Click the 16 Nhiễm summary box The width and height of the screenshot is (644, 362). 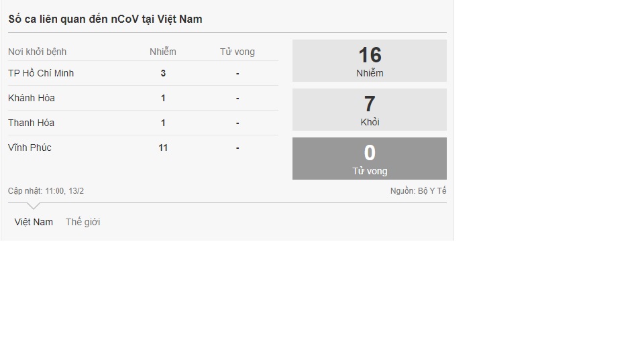pyautogui.click(x=369, y=61)
